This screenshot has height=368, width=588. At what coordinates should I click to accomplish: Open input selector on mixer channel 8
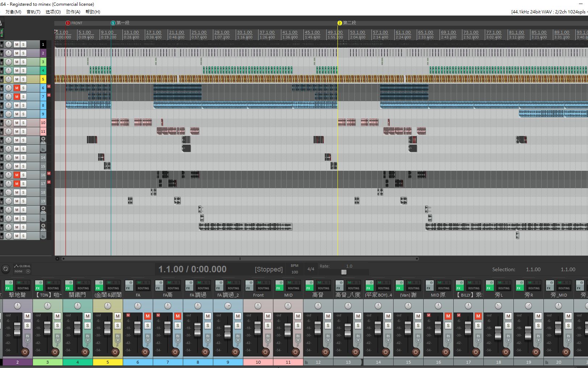(208, 338)
